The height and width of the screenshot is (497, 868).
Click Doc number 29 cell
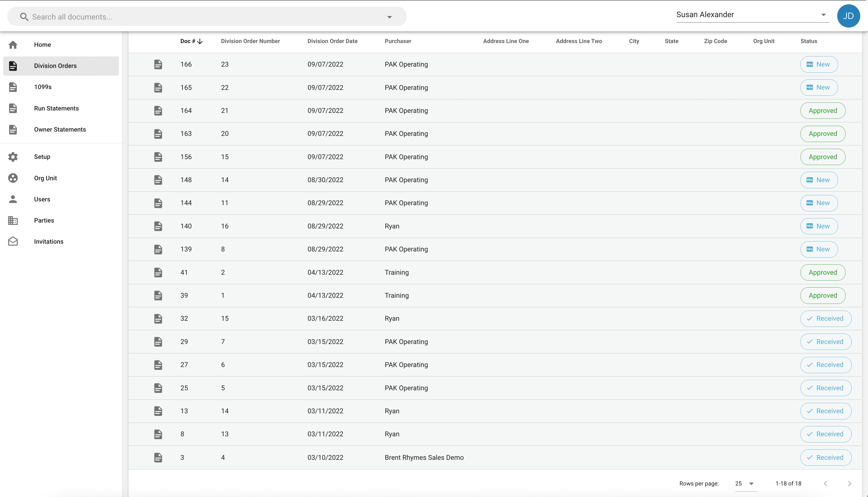click(184, 342)
